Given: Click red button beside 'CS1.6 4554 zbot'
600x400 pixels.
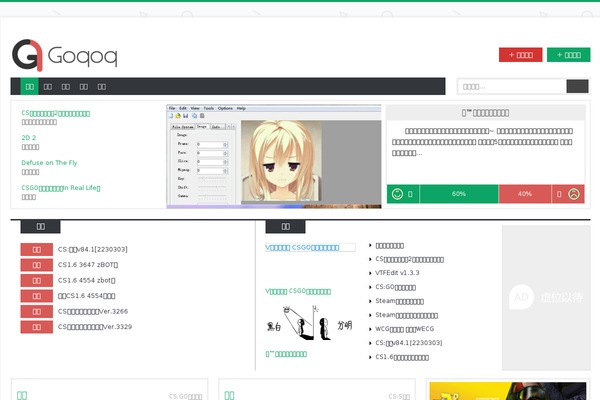Looking at the screenshot, I should point(37,281).
